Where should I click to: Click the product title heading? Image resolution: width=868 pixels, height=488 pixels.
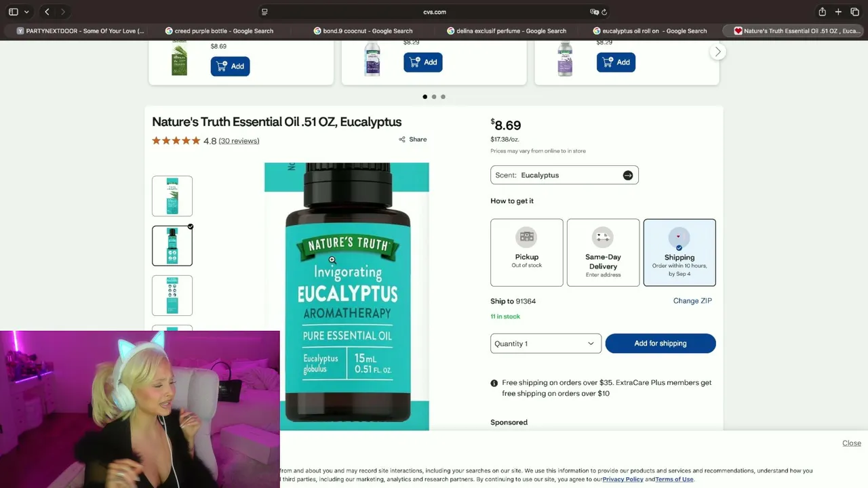tap(277, 122)
